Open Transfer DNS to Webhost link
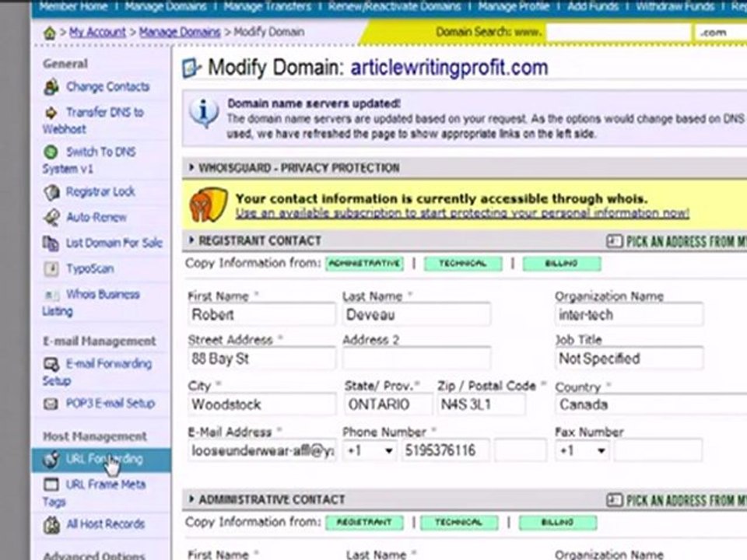Image resolution: width=747 pixels, height=560 pixels. 93,121
